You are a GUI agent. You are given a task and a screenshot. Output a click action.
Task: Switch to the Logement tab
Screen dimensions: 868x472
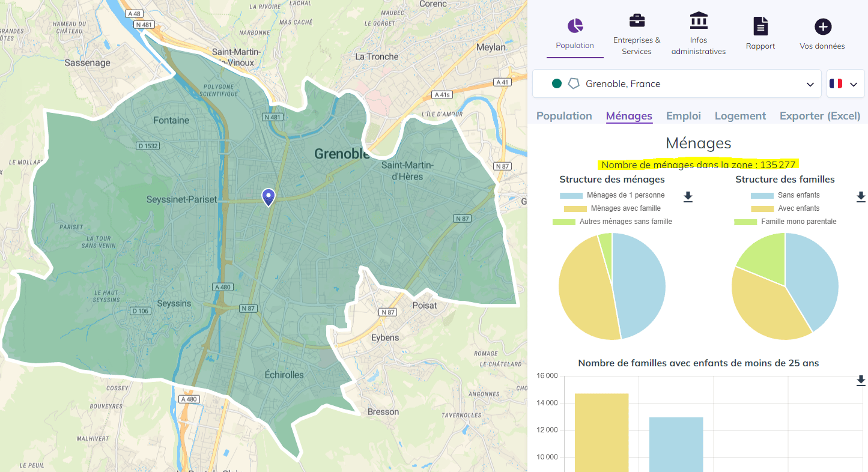(740, 115)
